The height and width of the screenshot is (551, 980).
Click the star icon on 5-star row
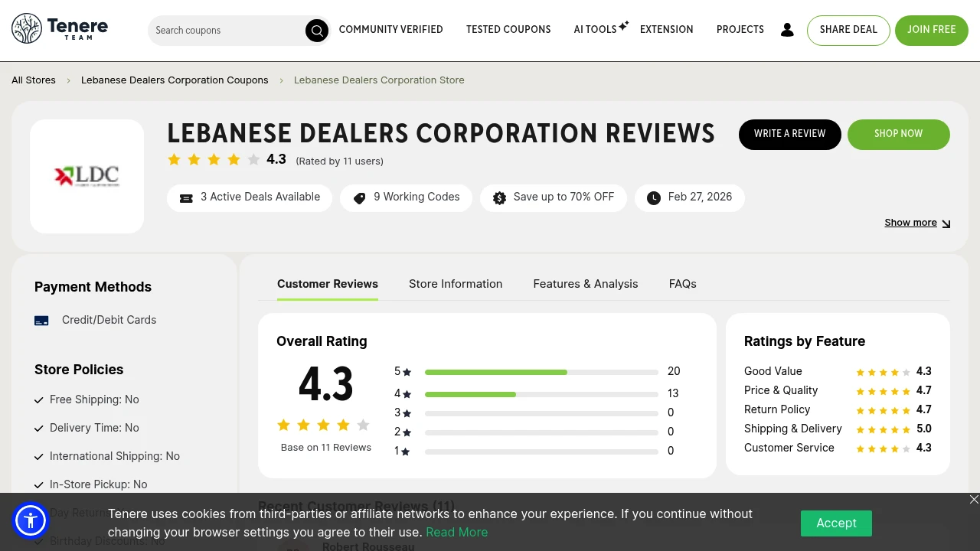[407, 373]
